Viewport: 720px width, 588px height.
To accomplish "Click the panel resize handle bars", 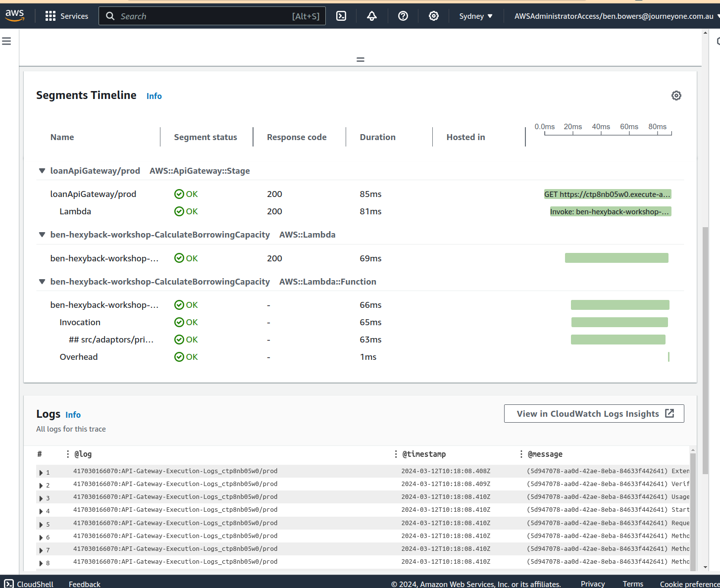I will (360, 59).
